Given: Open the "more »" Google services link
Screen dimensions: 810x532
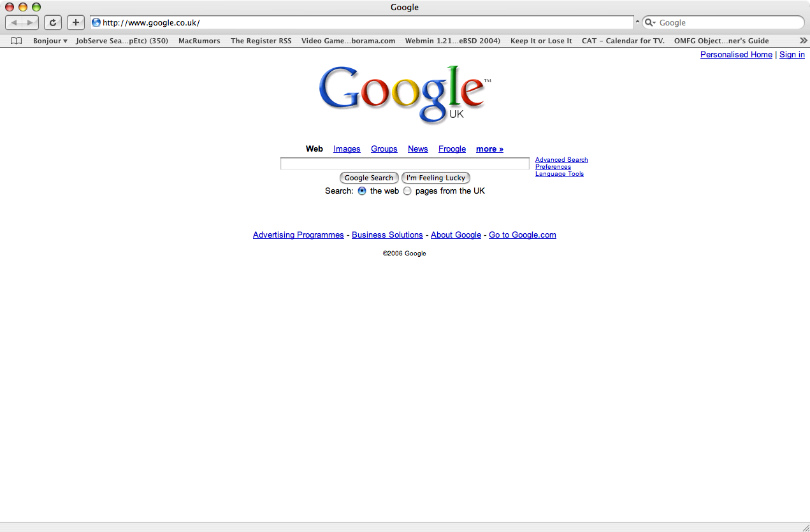Looking at the screenshot, I should coord(489,149).
